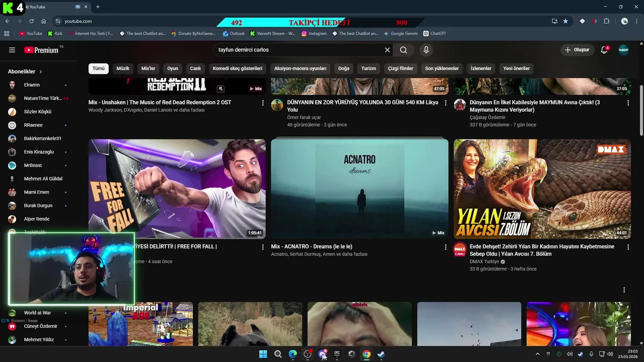Open options for MAYMUN Avına video

628,103
